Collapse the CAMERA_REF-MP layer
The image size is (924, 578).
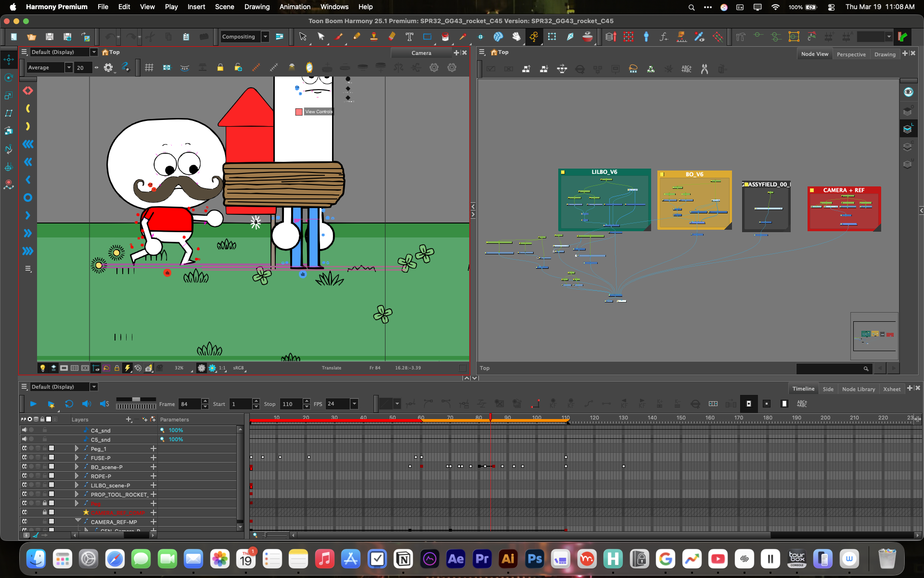point(77,521)
